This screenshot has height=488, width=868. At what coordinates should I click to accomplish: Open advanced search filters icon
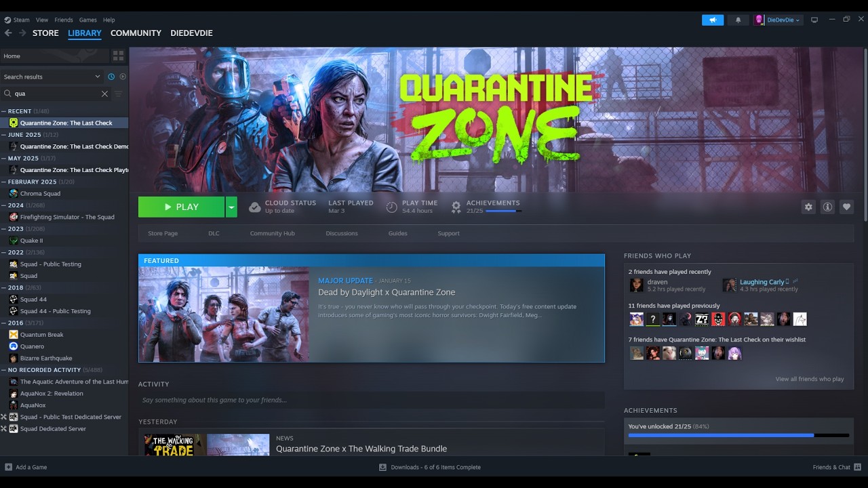click(x=118, y=94)
